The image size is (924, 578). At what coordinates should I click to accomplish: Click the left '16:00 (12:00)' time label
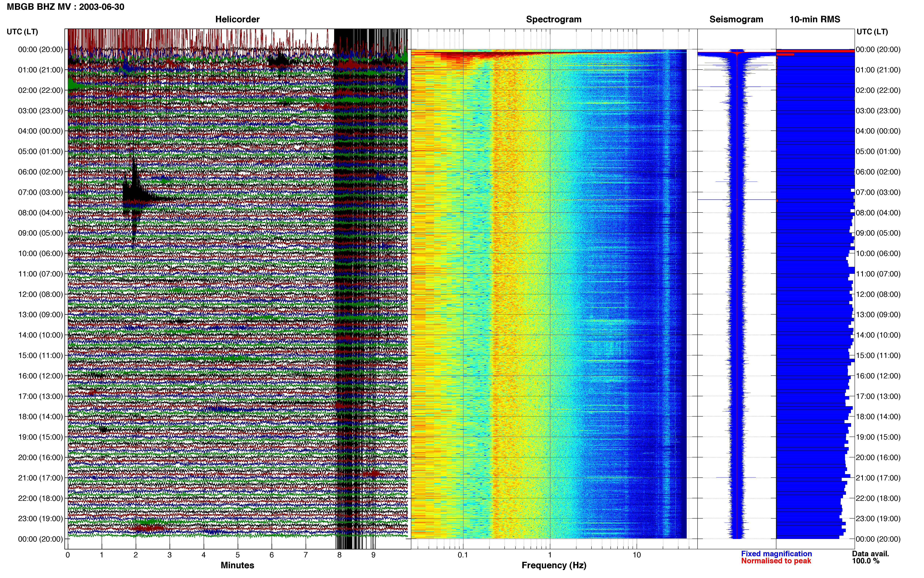coord(41,376)
